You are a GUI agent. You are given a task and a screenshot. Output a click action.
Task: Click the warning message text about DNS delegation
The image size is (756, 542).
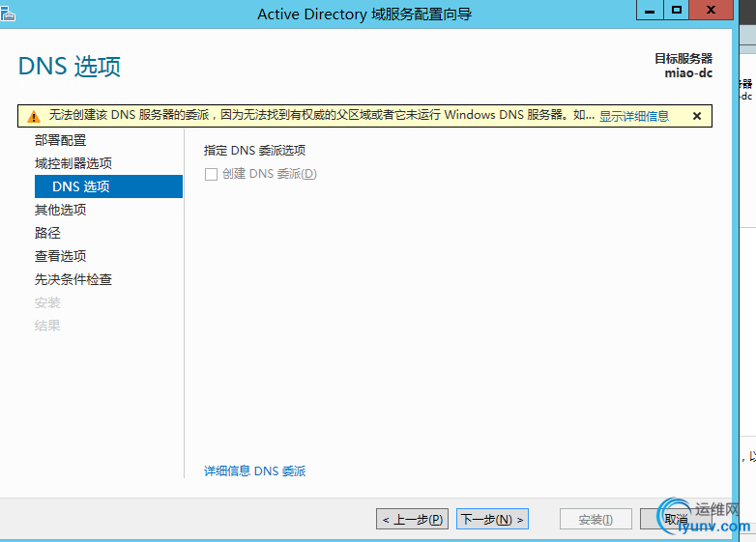pyautogui.click(x=321, y=115)
